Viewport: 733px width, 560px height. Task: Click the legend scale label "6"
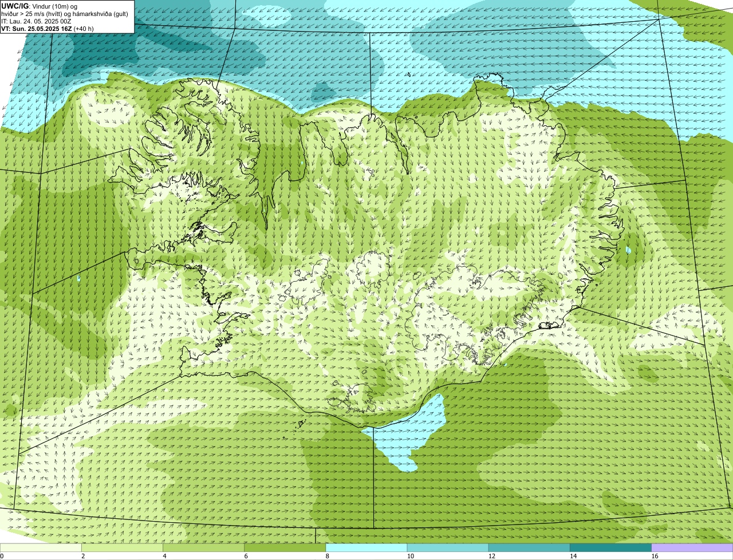click(246, 556)
